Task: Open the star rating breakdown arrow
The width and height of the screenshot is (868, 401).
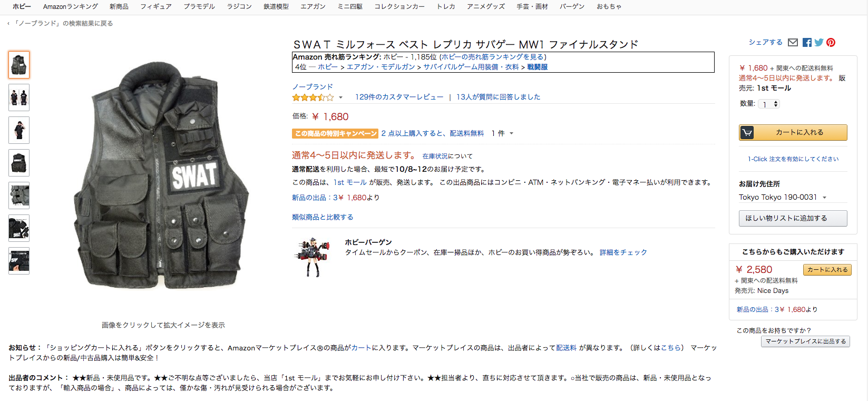Action: (x=340, y=97)
